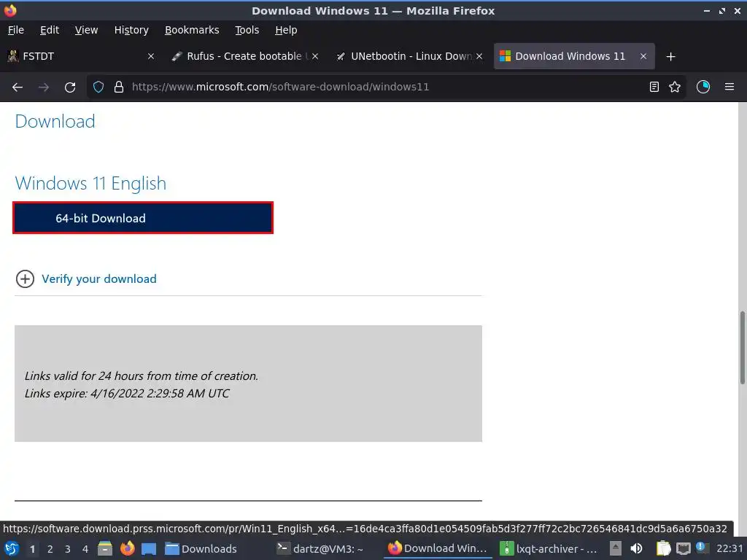Click the page vertical scrollbar thumb
Image resolution: width=747 pixels, height=560 pixels.
point(742,348)
